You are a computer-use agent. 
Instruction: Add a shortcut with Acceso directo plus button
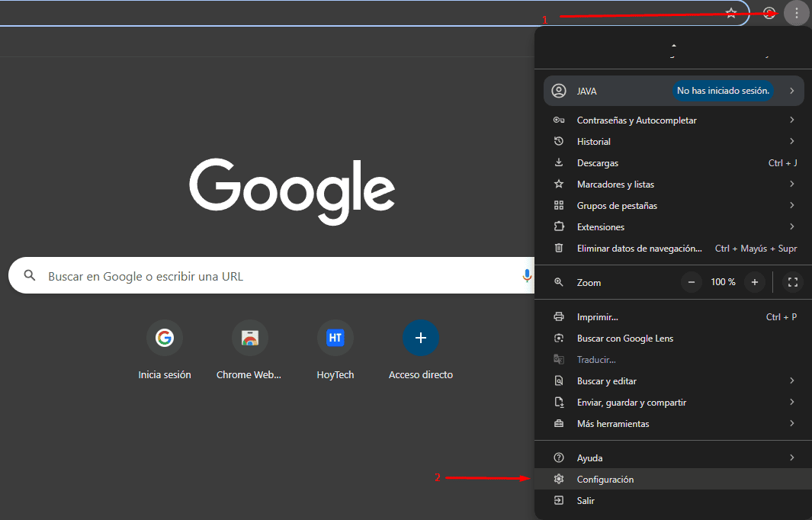coord(421,338)
